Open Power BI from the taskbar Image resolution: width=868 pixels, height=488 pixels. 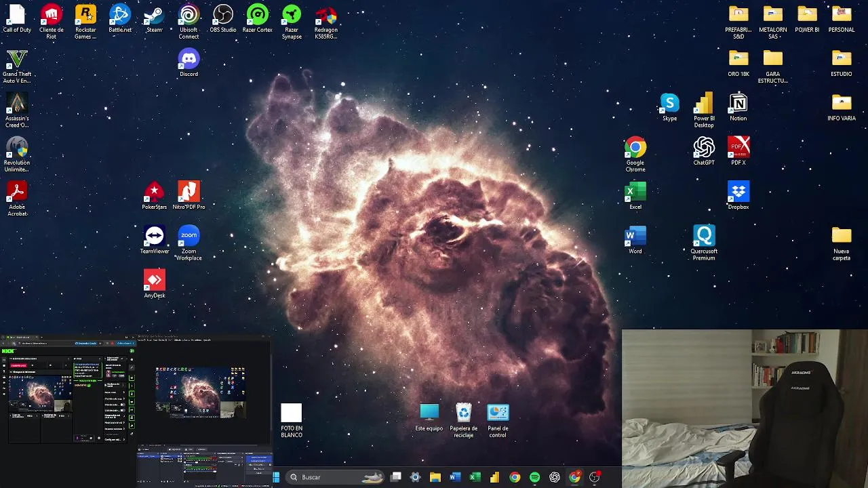(x=495, y=477)
